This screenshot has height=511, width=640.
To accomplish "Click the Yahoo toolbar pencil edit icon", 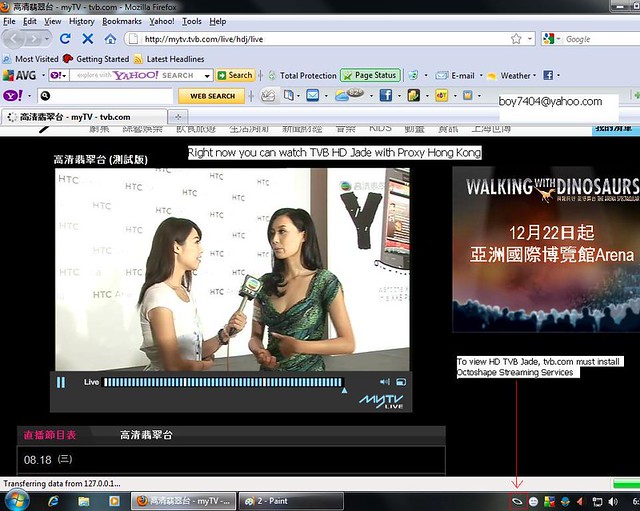I will point(268,96).
